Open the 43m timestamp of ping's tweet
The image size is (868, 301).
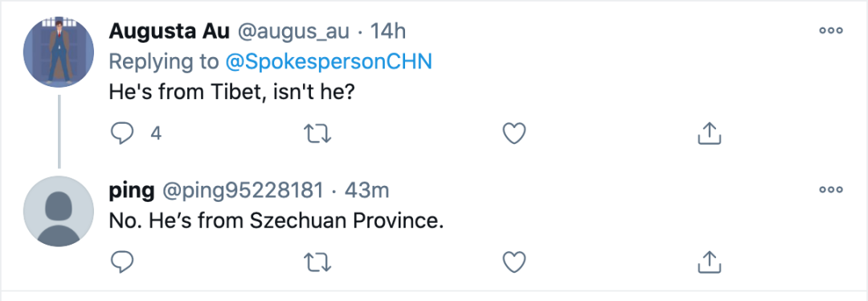tap(367, 191)
